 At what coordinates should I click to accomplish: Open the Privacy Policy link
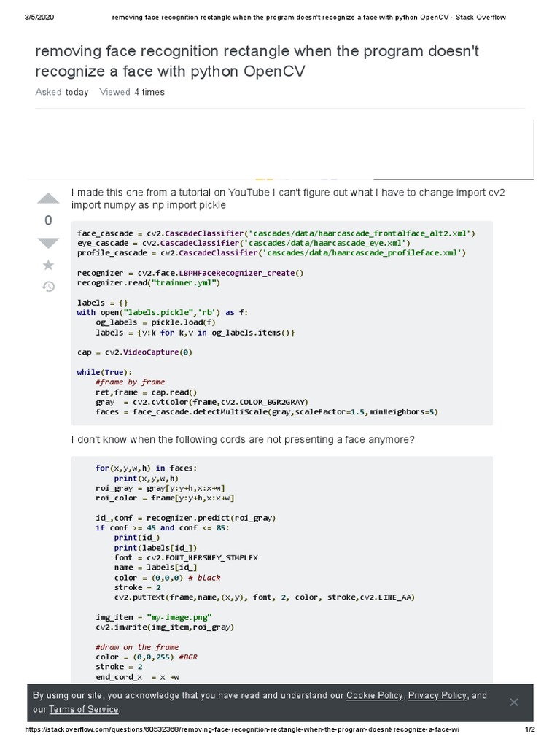pos(437,695)
